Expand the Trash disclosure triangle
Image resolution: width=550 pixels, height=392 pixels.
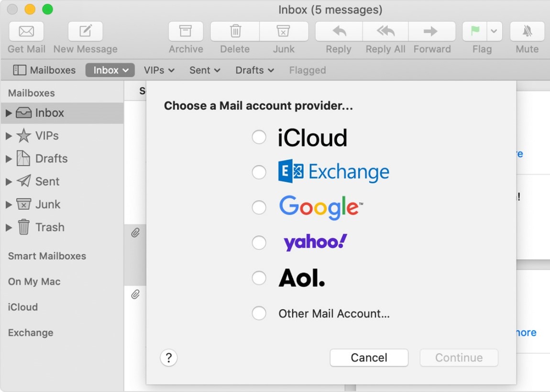[x=9, y=228]
